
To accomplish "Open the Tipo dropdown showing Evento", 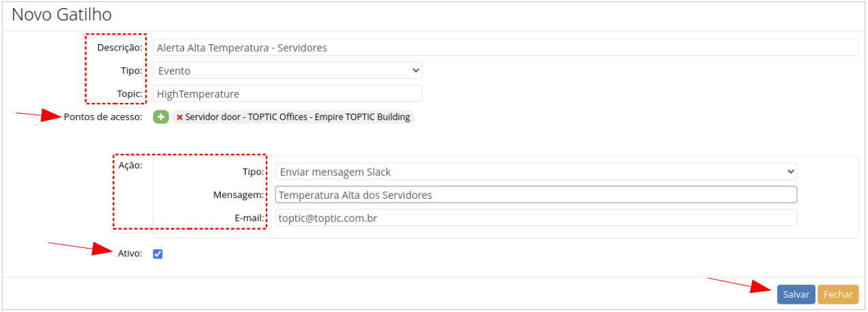I will pyautogui.click(x=287, y=70).
